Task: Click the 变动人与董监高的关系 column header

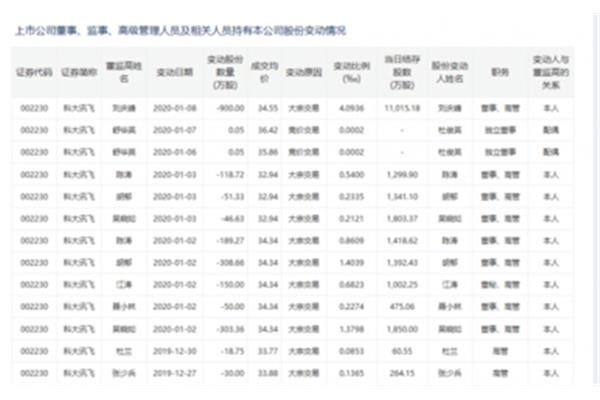Action: pos(551,72)
